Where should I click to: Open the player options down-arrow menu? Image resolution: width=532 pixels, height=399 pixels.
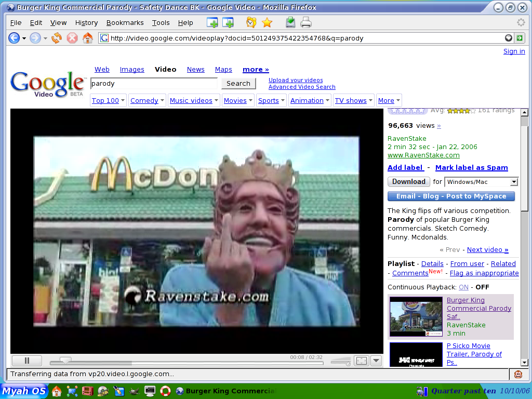point(376,361)
